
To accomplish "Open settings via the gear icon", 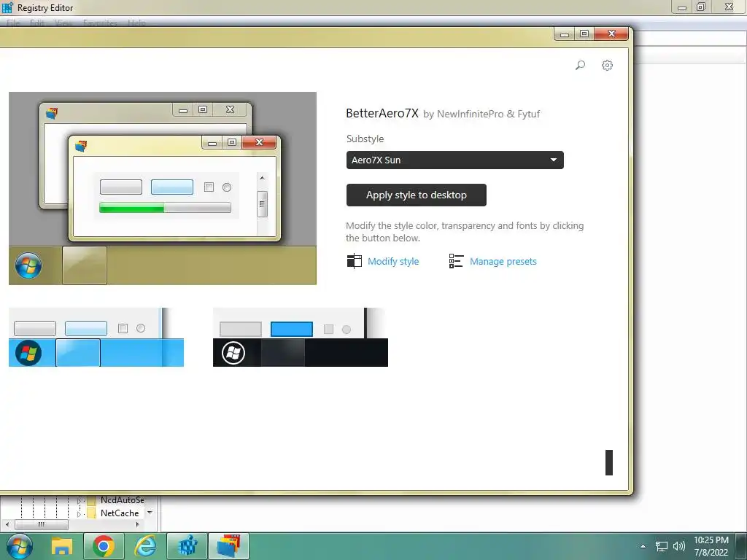I will tap(607, 65).
